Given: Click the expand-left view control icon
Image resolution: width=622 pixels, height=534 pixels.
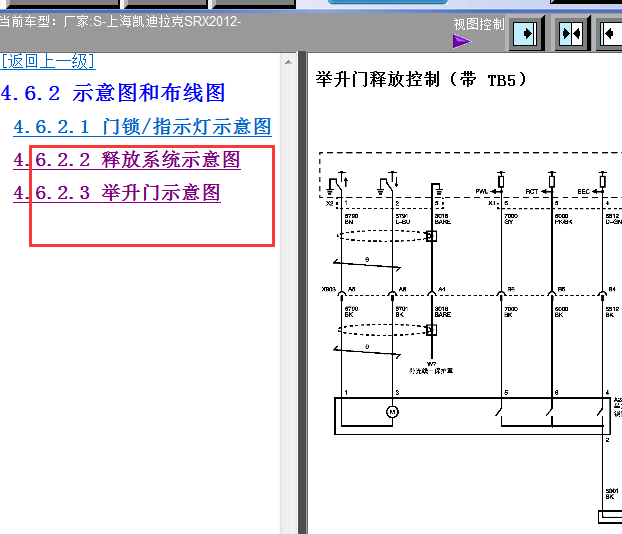Looking at the screenshot, I should tap(610, 34).
